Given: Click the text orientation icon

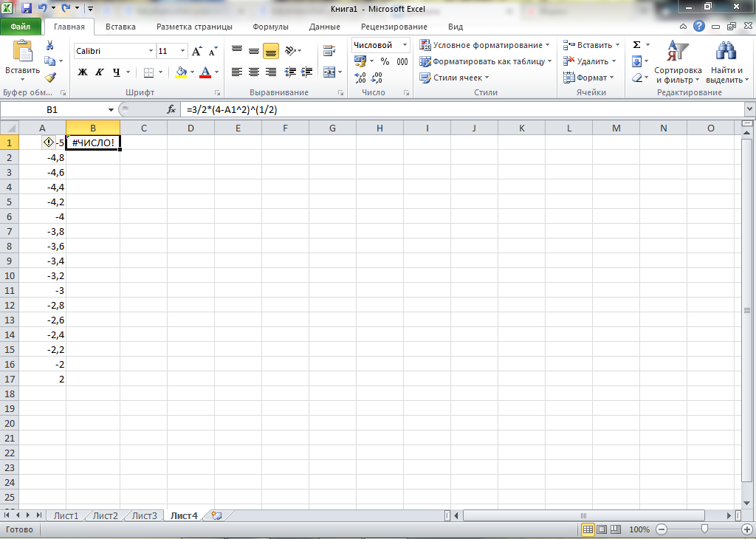Looking at the screenshot, I should coord(290,50).
